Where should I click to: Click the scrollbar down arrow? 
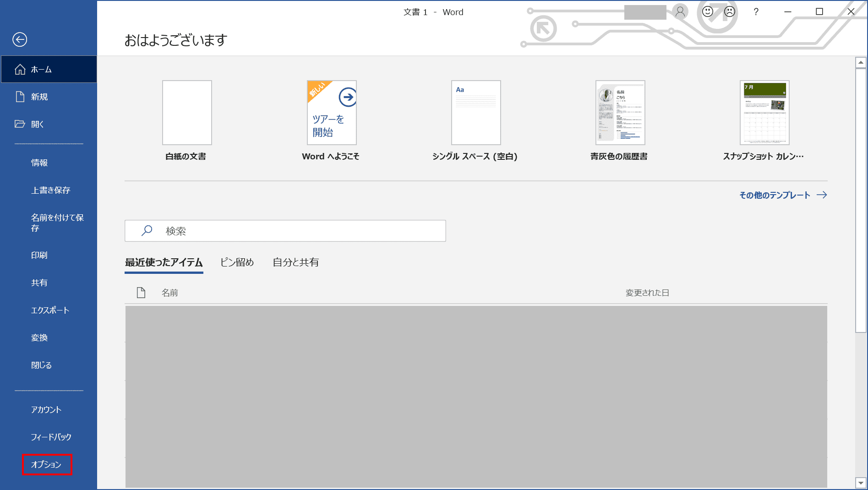click(861, 483)
